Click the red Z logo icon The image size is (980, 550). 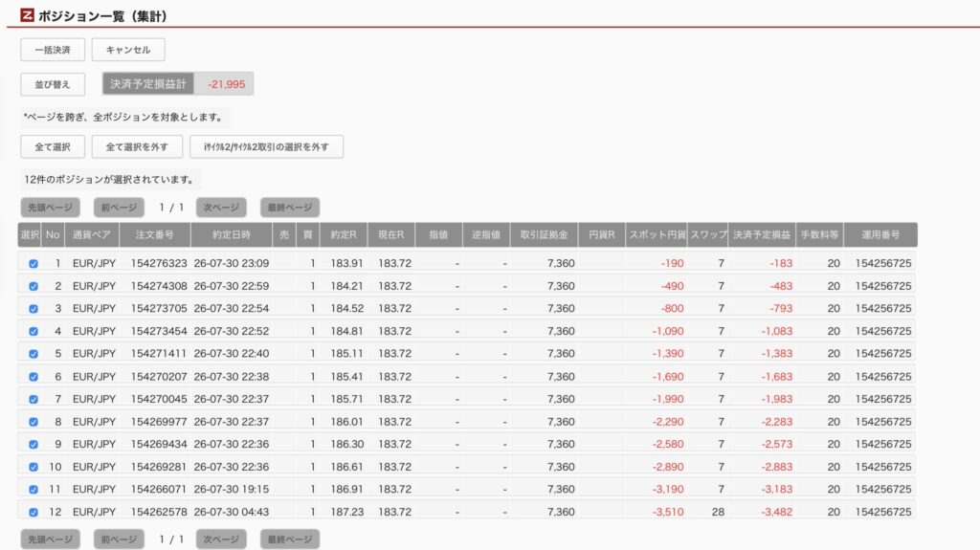pyautogui.click(x=27, y=15)
